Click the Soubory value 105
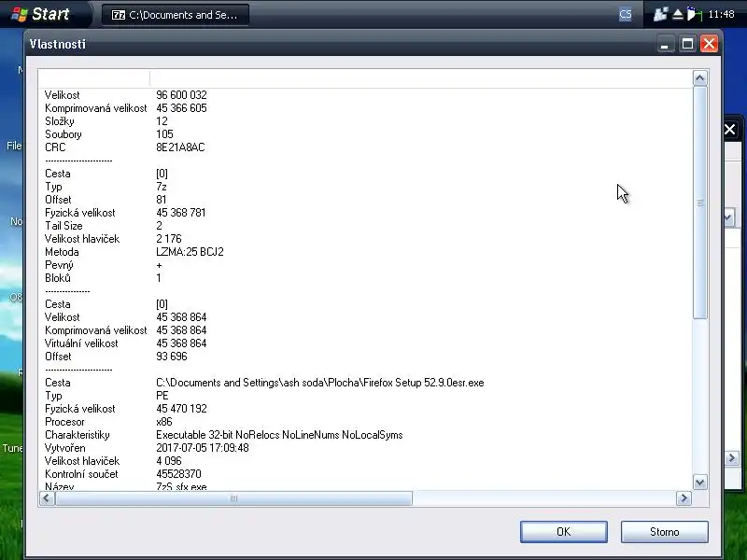The image size is (747, 560). [165, 134]
